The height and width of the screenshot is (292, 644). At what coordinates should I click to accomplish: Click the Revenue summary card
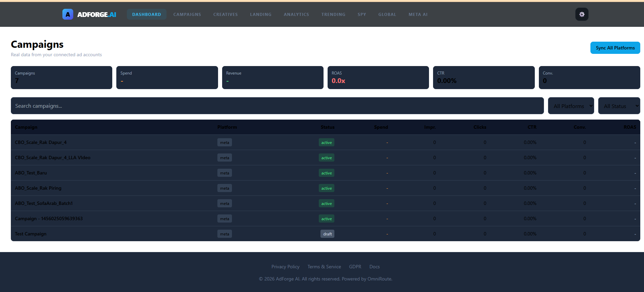[273, 78]
